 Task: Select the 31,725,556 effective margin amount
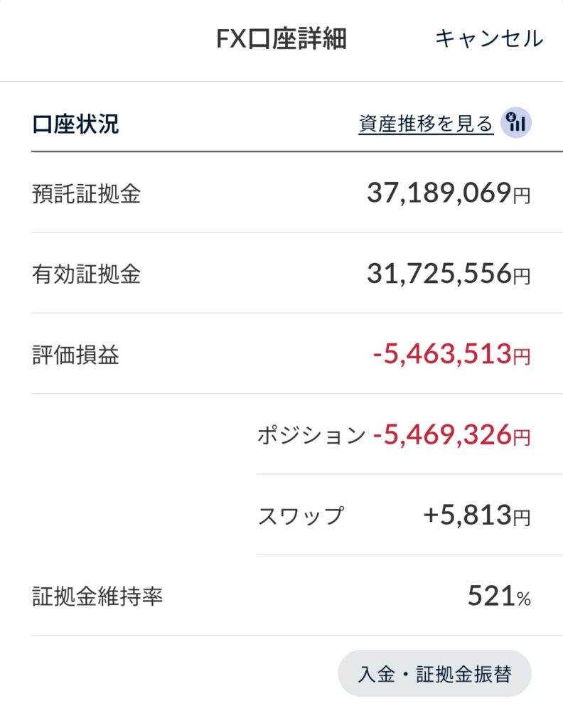[x=439, y=273]
